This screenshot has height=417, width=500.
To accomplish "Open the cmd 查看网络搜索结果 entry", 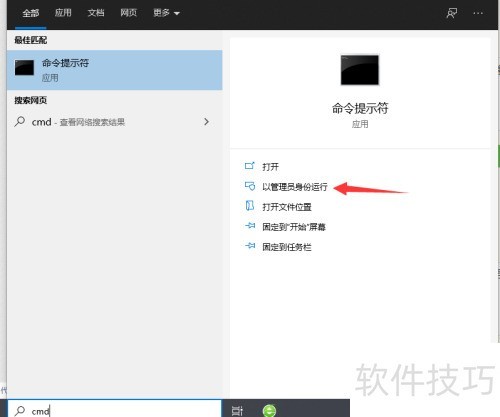I will (114, 122).
